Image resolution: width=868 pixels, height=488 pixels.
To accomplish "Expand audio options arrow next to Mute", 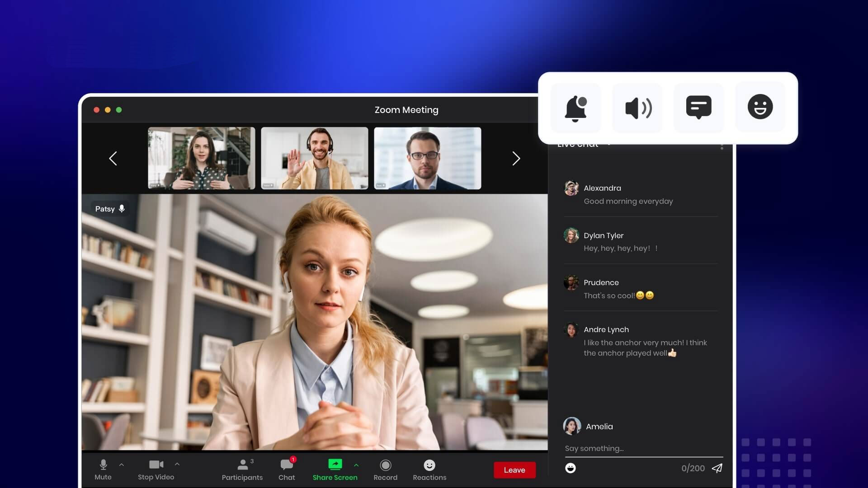I will click(122, 465).
